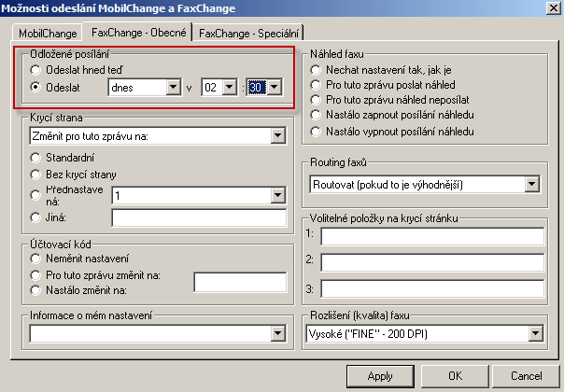Click the Cancel button

[526, 376]
